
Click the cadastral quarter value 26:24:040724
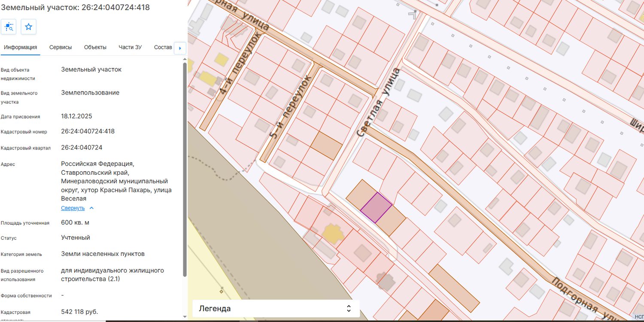tap(82, 148)
